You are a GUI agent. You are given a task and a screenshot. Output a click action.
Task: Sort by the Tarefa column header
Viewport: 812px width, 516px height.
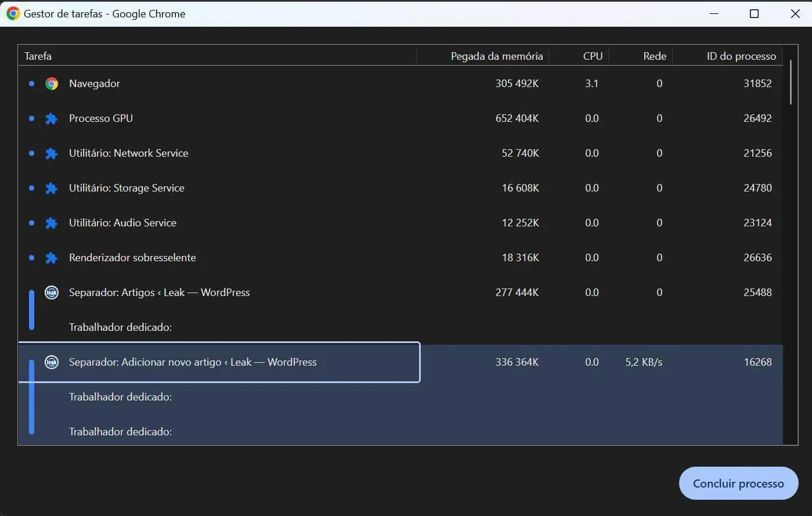(x=217, y=56)
